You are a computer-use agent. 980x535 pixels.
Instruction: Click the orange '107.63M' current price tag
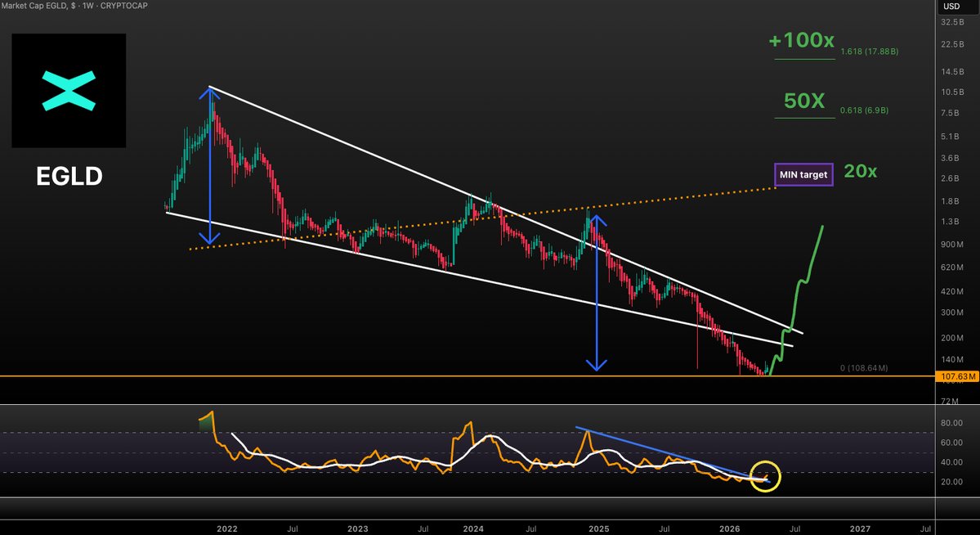pyautogui.click(x=957, y=376)
